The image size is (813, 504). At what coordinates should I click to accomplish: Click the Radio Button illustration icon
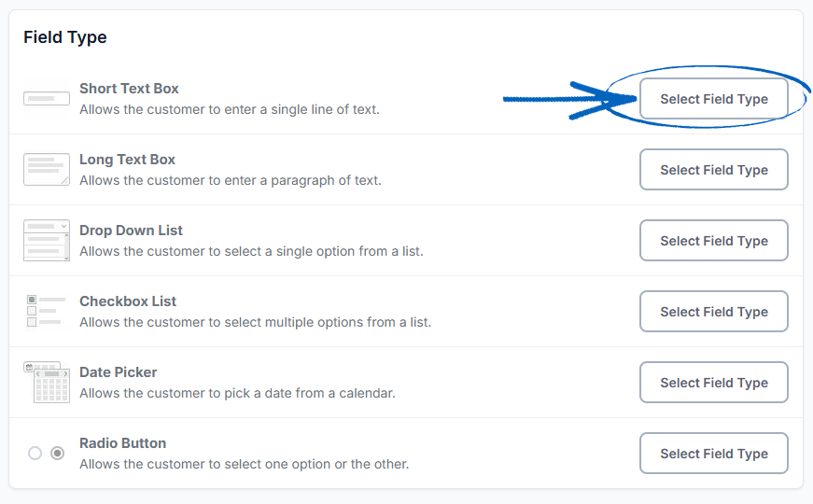[x=46, y=454]
